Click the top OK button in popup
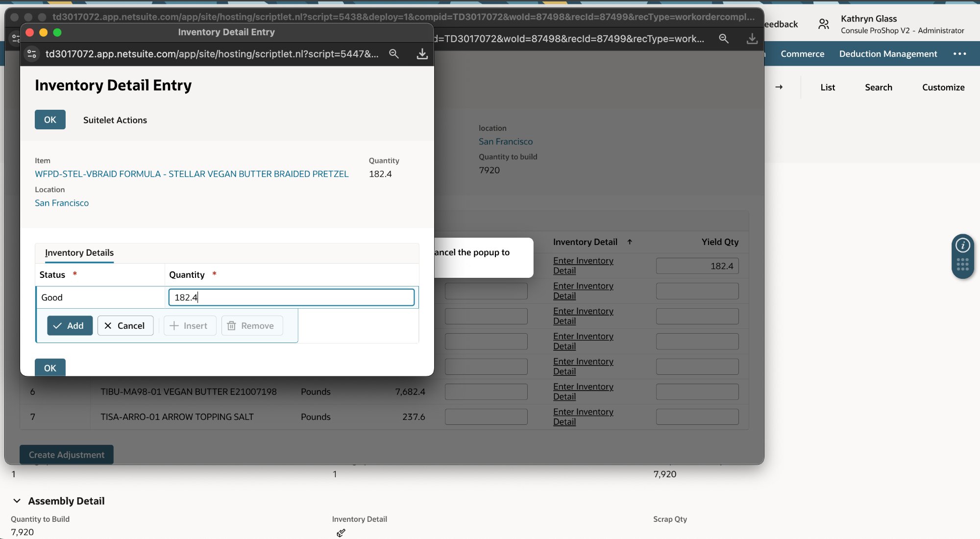The height and width of the screenshot is (539, 980). coord(50,120)
